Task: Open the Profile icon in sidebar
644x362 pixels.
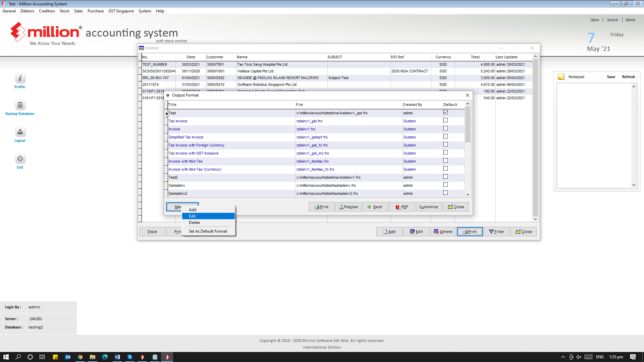Action: coord(20,78)
